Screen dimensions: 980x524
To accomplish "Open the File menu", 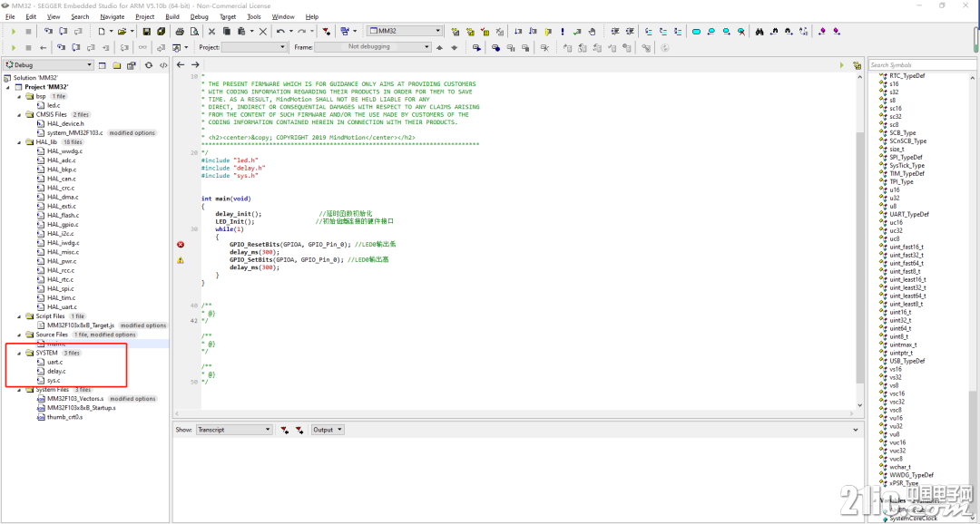I will (x=10, y=16).
